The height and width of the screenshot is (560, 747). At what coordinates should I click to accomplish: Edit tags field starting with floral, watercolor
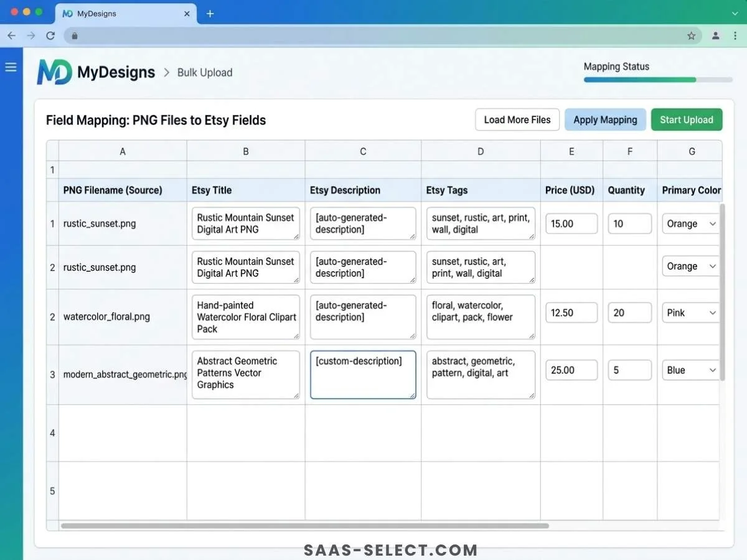[481, 317]
